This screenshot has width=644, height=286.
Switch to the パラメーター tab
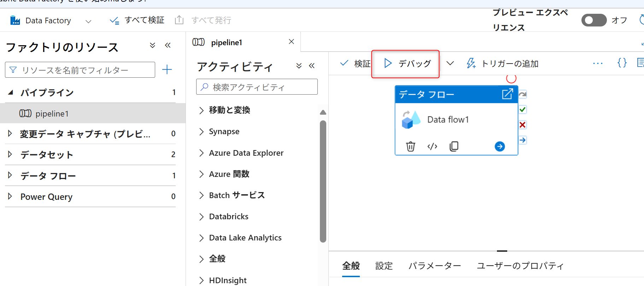[435, 266]
